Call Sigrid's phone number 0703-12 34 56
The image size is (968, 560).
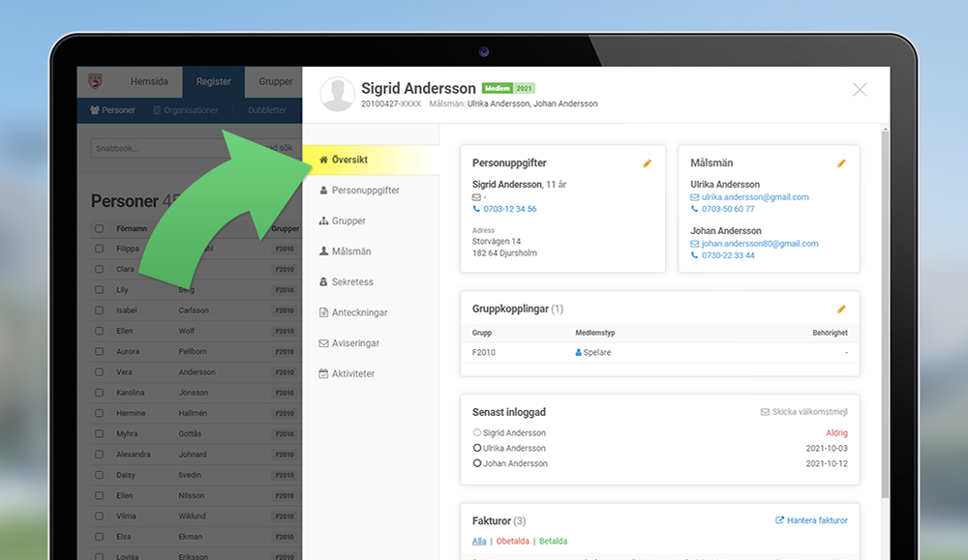[509, 209]
